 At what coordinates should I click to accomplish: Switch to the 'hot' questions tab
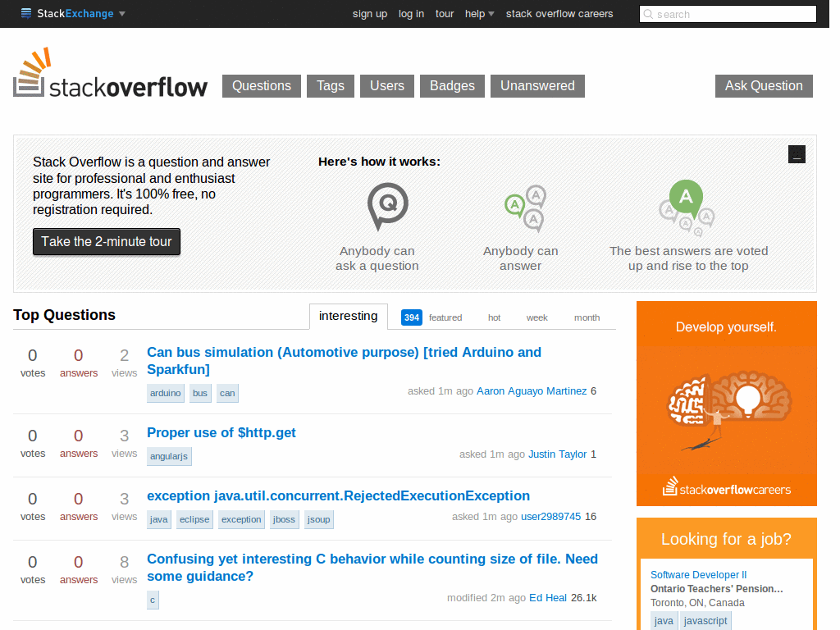click(x=494, y=317)
